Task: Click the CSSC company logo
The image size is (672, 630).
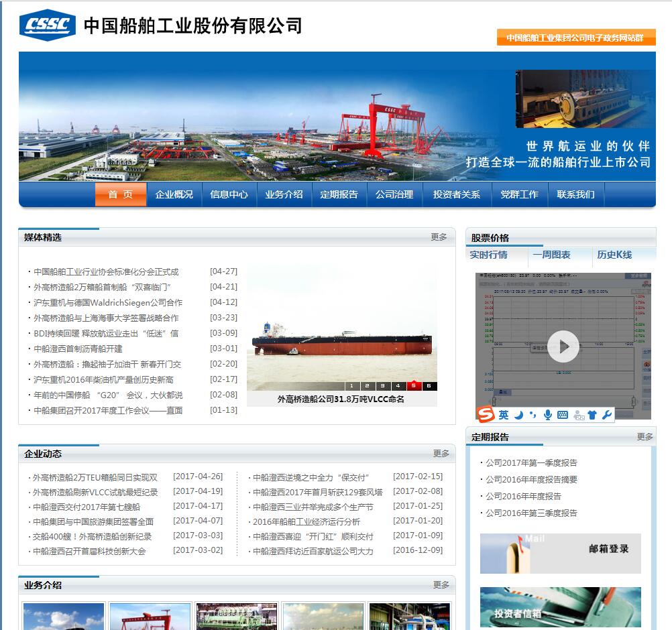Action: point(48,25)
